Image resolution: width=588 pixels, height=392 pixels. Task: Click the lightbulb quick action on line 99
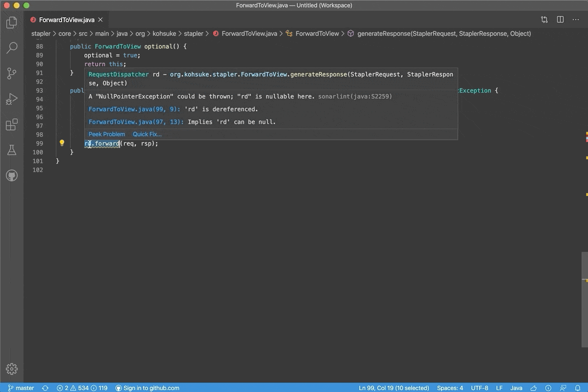coord(62,143)
